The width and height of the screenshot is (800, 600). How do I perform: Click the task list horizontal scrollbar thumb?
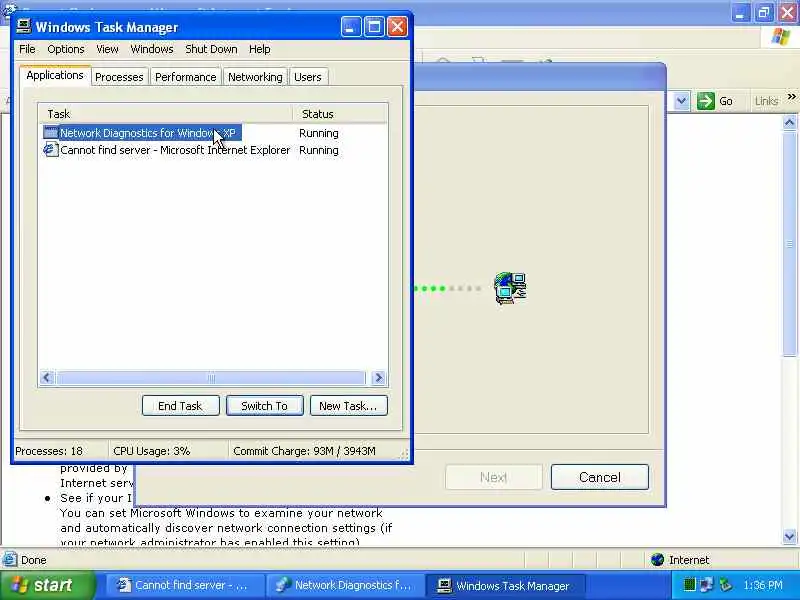click(x=211, y=378)
